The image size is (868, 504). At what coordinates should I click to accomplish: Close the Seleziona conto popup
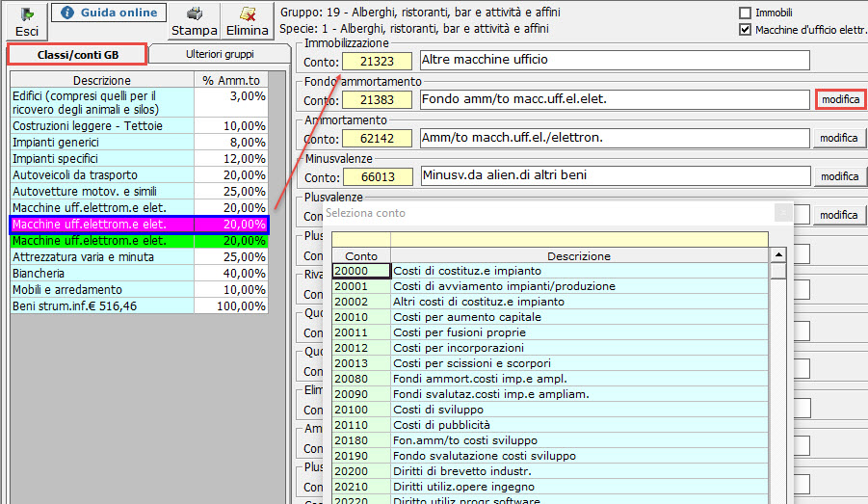click(783, 213)
